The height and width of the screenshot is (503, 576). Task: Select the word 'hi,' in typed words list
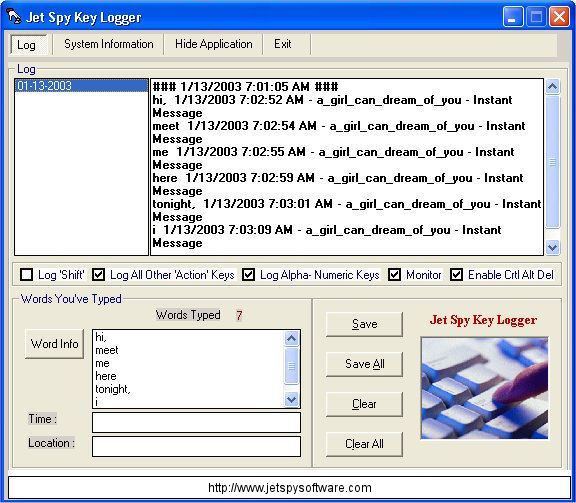101,337
